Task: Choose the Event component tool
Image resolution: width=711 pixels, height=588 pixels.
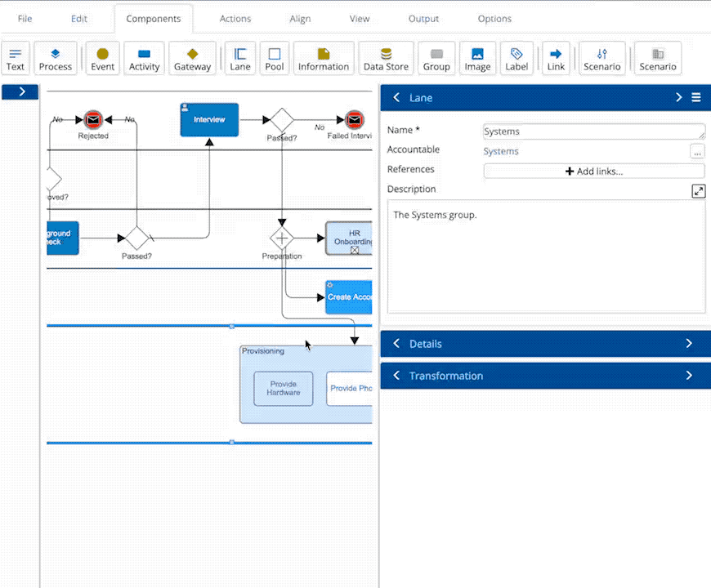Action: pyautogui.click(x=102, y=59)
